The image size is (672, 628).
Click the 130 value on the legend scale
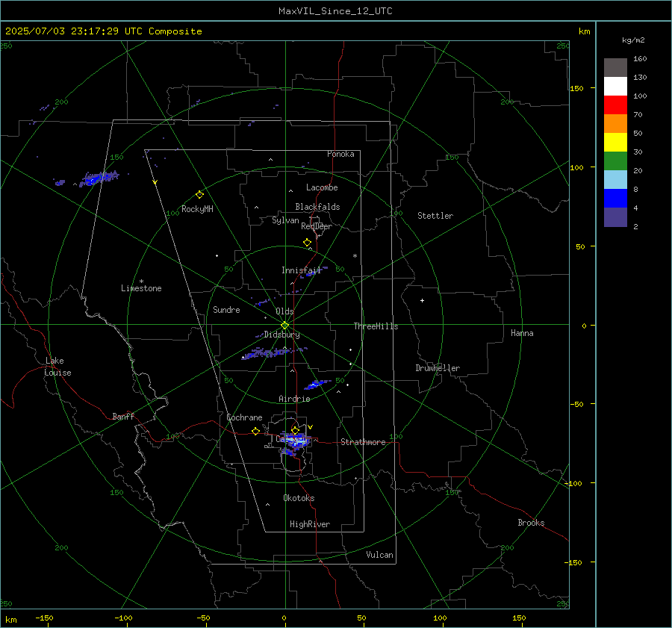pos(640,77)
